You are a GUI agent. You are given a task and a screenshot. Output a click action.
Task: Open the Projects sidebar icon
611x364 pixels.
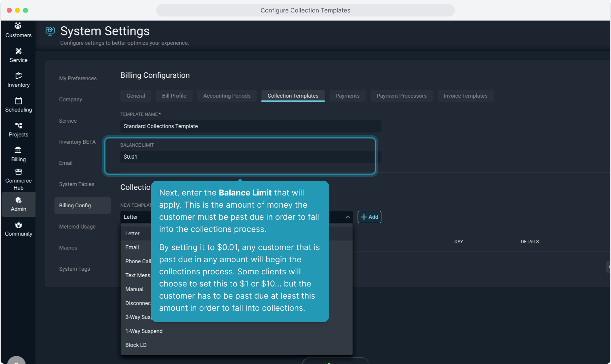[x=18, y=126]
